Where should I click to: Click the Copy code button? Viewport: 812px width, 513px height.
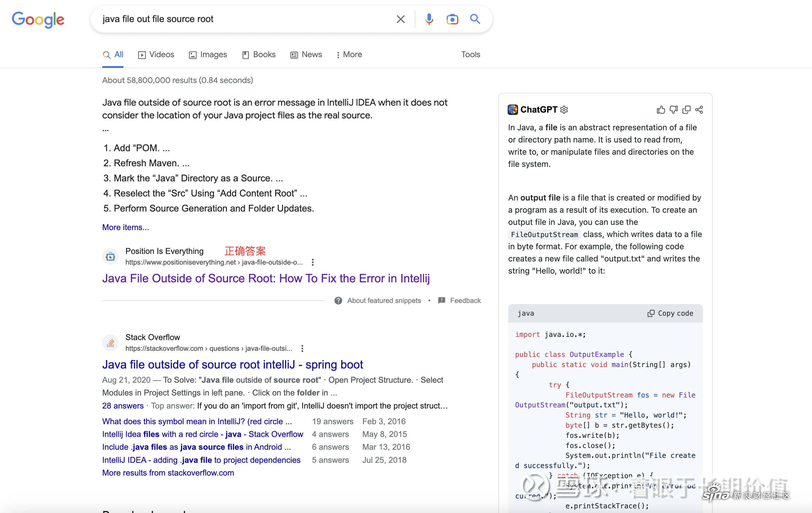click(670, 313)
